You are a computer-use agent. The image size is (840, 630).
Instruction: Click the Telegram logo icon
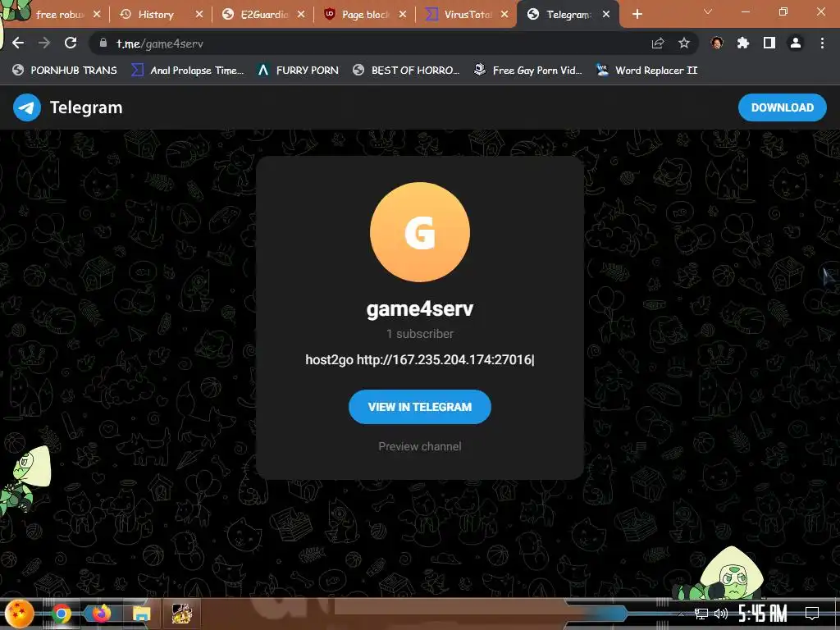[27, 107]
